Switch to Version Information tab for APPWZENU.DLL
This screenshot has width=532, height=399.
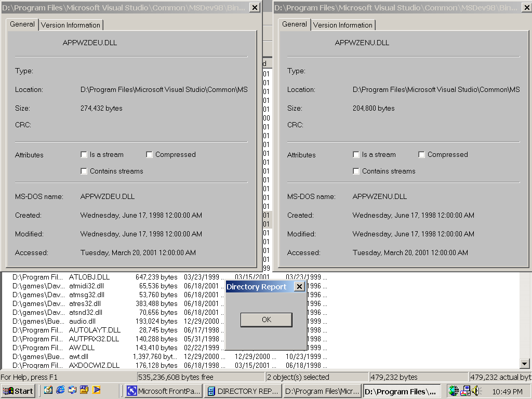[343, 25]
